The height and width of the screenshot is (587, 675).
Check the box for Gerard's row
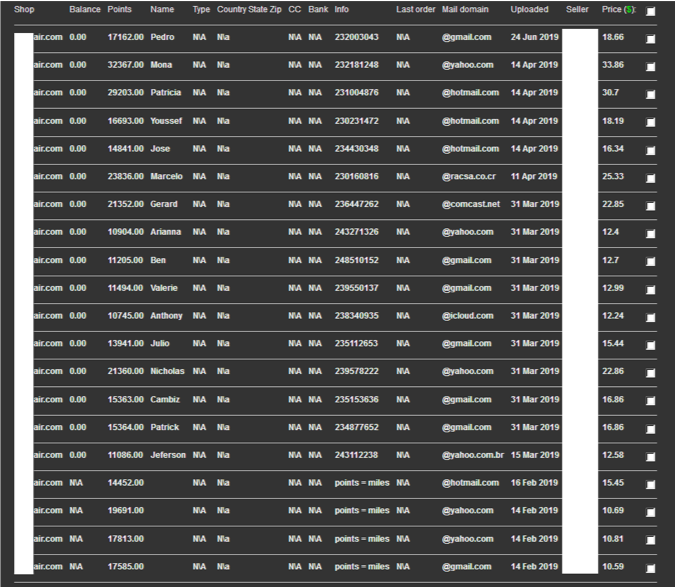point(651,206)
